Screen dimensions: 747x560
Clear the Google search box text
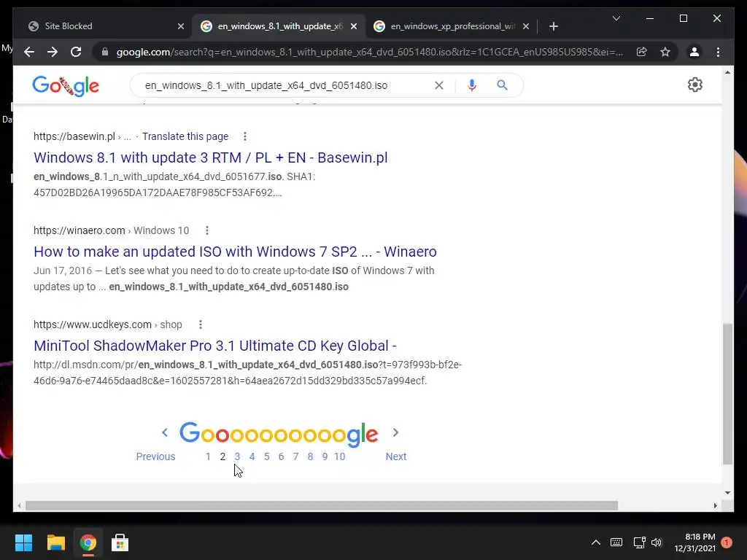click(x=439, y=85)
